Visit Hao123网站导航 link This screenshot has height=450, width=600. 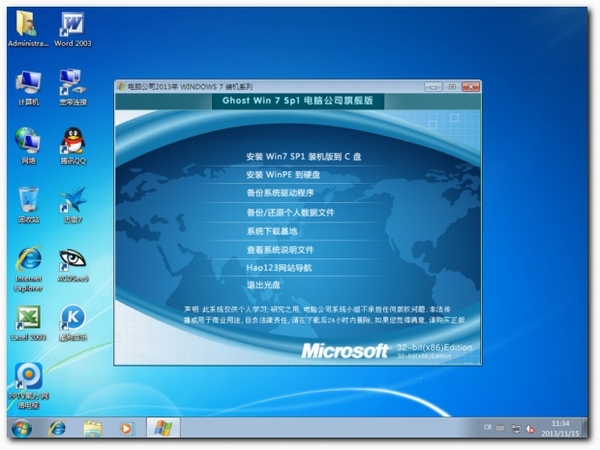pyautogui.click(x=279, y=268)
